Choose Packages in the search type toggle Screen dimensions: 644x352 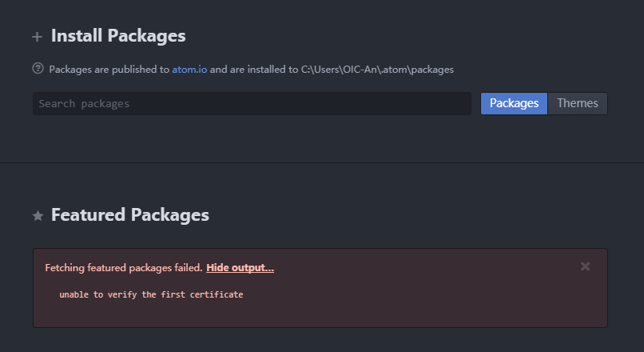point(514,103)
